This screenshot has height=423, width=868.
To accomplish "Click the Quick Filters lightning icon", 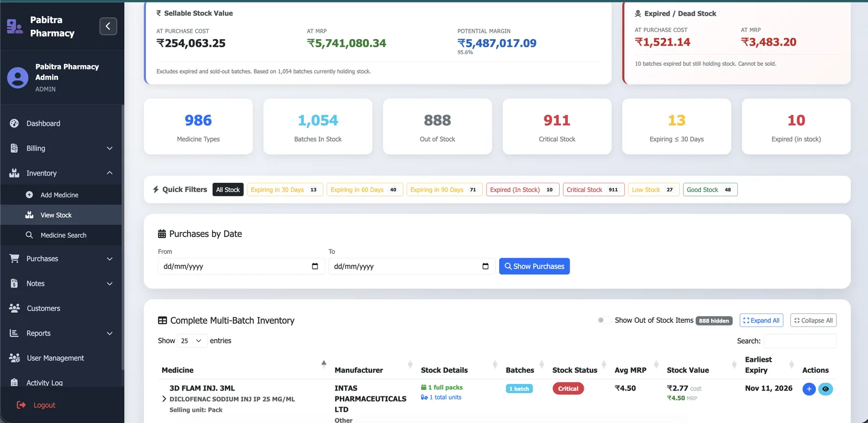I will pyautogui.click(x=156, y=189).
